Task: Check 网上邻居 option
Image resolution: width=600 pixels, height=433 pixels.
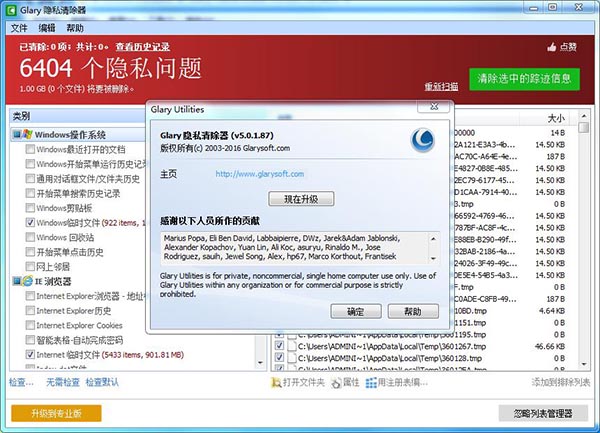Action: [x=30, y=266]
